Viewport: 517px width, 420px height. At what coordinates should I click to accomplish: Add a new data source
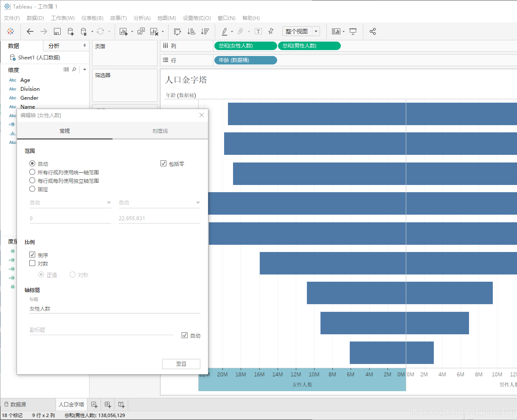71,31
